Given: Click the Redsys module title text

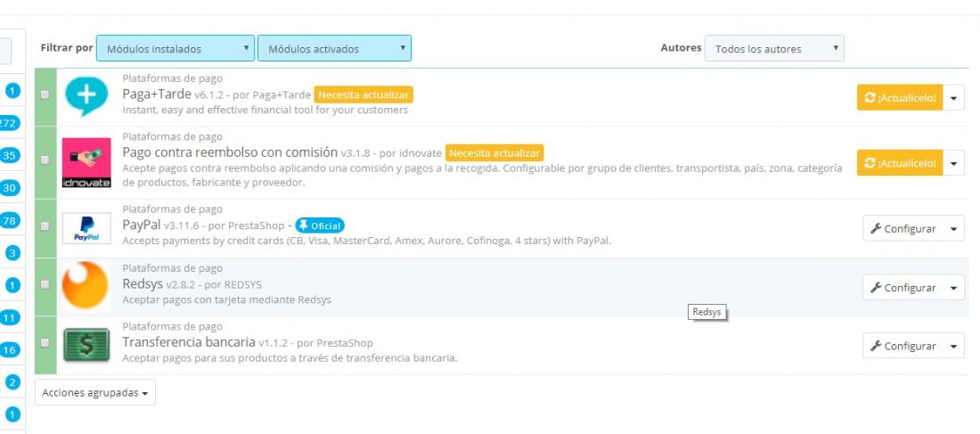Looking at the screenshot, I should click(143, 284).
